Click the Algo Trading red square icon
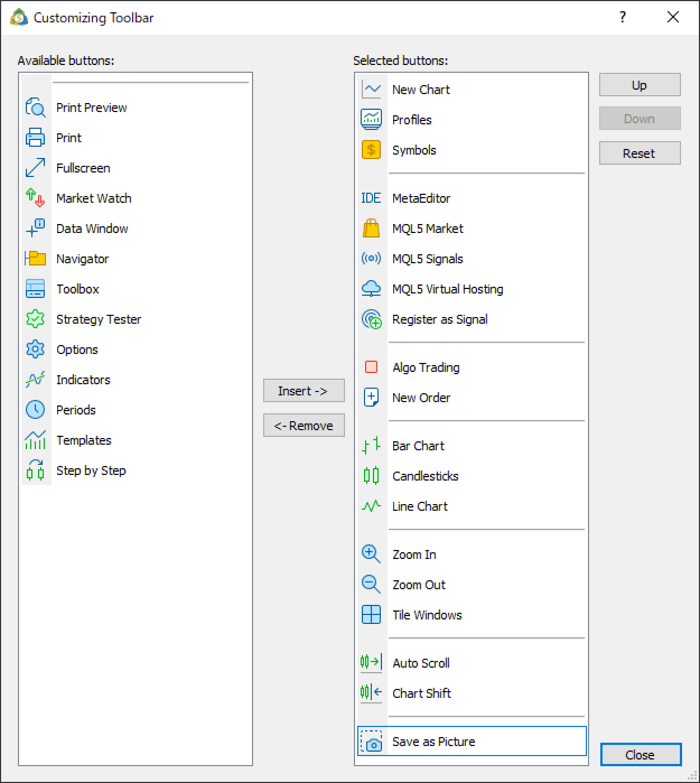 pos(371,367)
